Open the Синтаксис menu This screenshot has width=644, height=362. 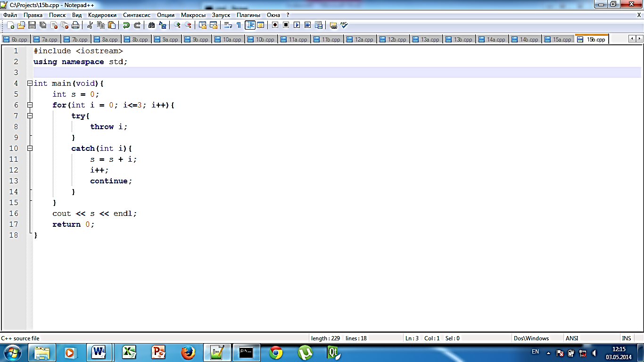tap(137, 15)
